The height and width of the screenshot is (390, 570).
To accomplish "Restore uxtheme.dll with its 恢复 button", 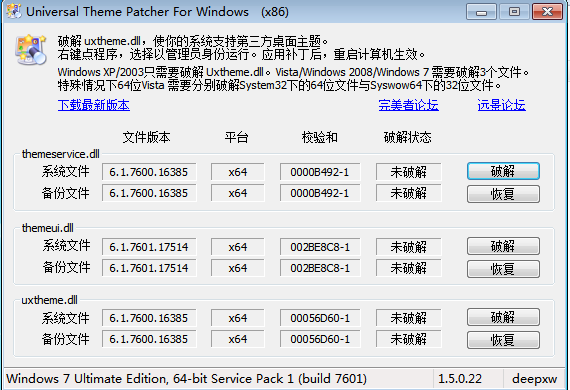I will pyautogui.click(x=503, y=340).
